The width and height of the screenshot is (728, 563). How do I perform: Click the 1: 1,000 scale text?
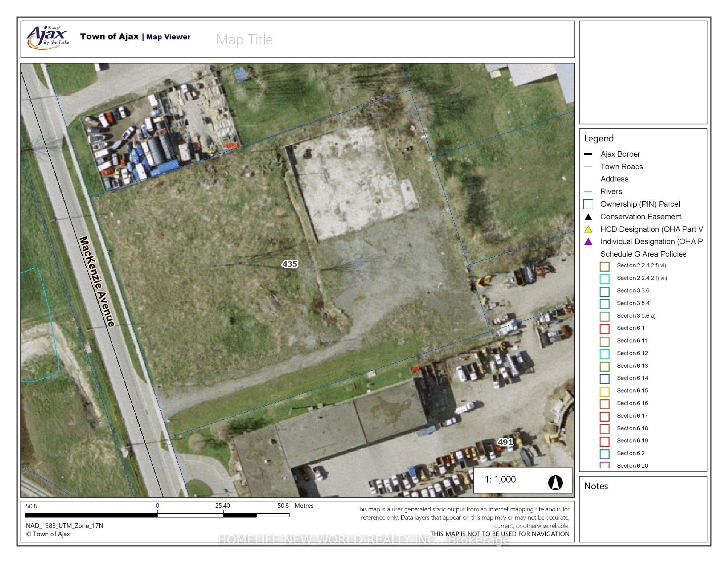click(x=500, y=480)
